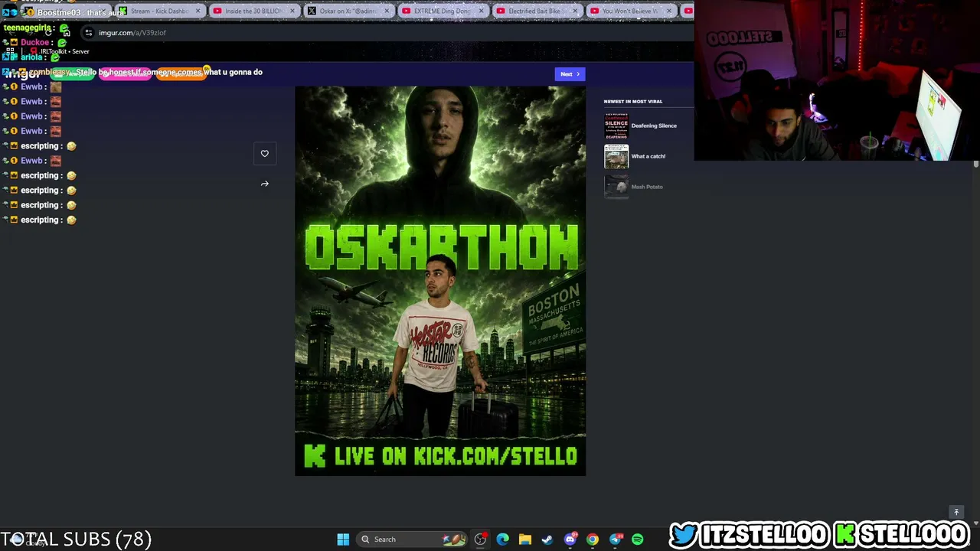Close the You Won't Believe tab
Viewport: 980px width, 551px height.
(671, 11)
